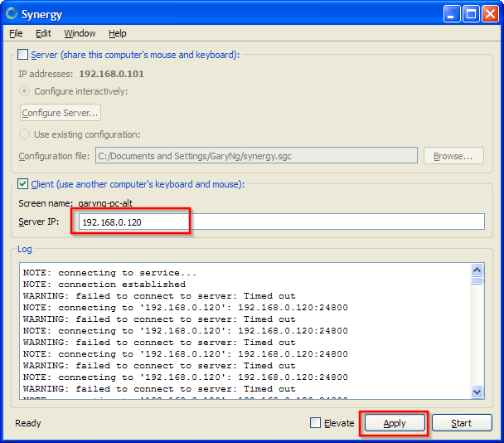Click the Browse... button
Viewport: 504px width, 443px height.
[x=453, y=156]
